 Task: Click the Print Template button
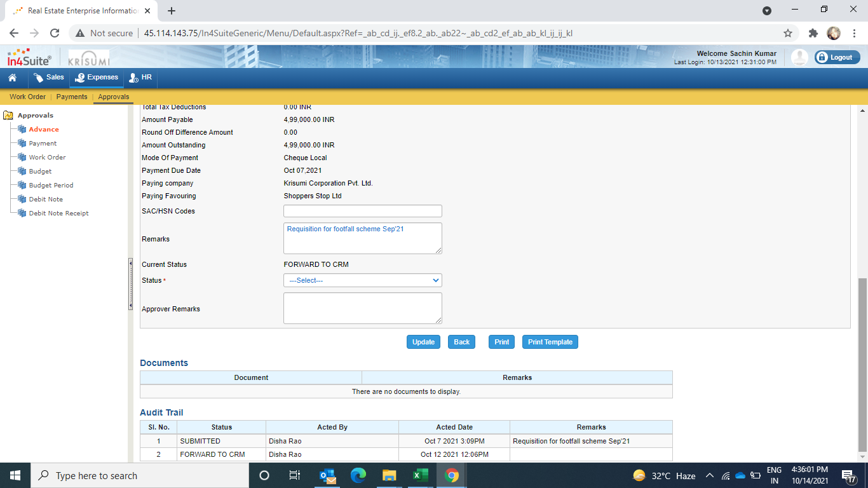[x=550, y=342]
